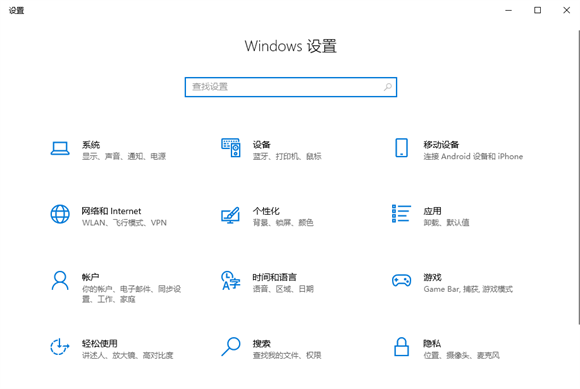Close the 设置 window
Image resolution: width=580 pixels, height=389 pixels.
click(x=566, y=10)
